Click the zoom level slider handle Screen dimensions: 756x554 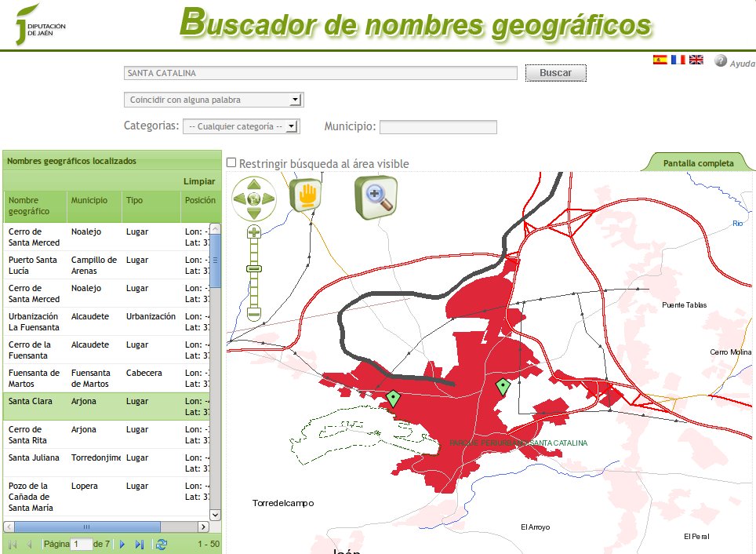point(254,268)
